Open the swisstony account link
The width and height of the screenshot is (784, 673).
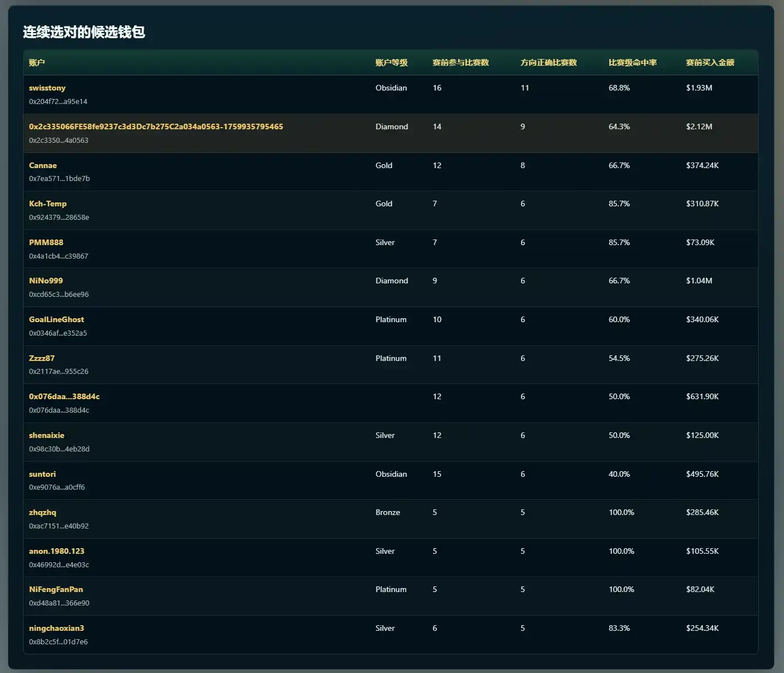(x=47, y=88)
